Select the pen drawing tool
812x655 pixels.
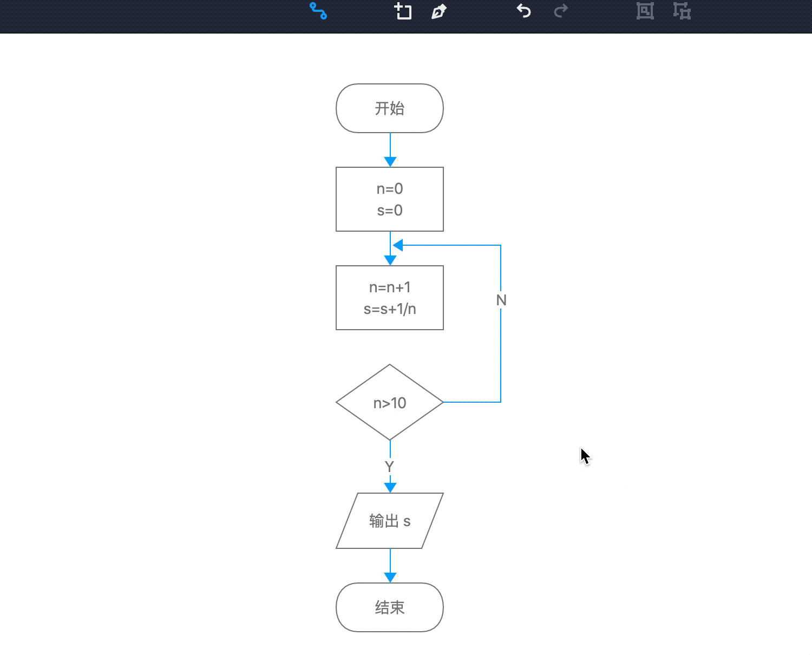coord(438,11)
